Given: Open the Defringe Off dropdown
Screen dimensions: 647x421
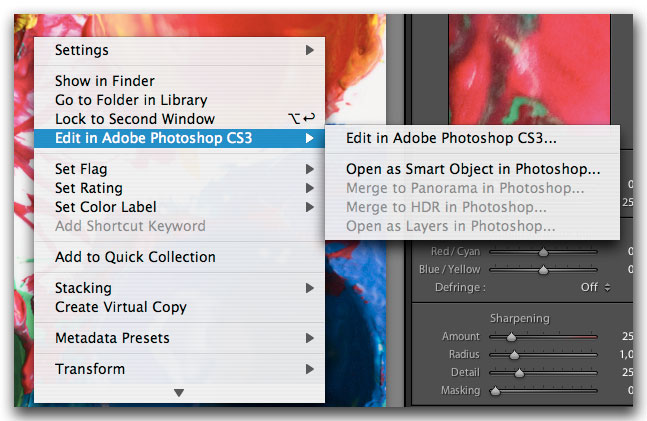Looking at the screenshot, I should (595, 287).
